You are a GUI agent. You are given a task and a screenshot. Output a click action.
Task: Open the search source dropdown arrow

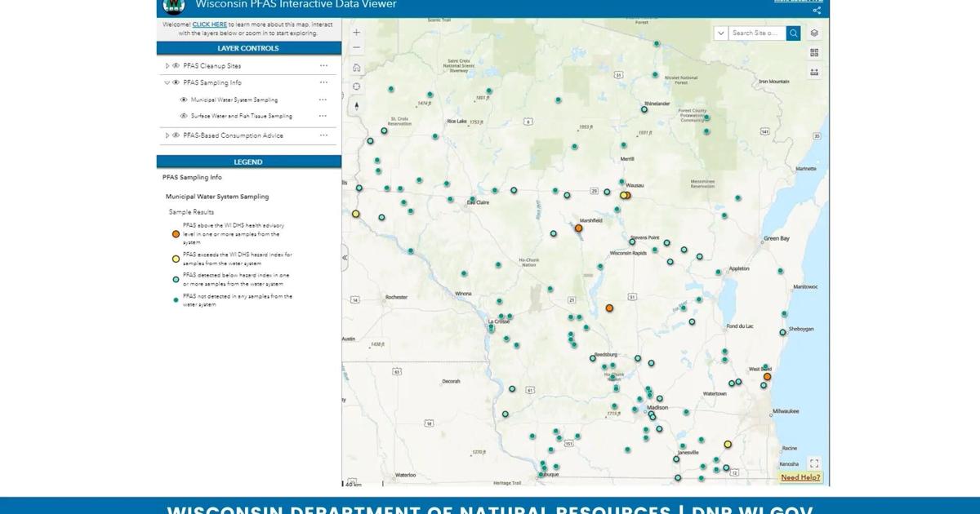point(720,33)
